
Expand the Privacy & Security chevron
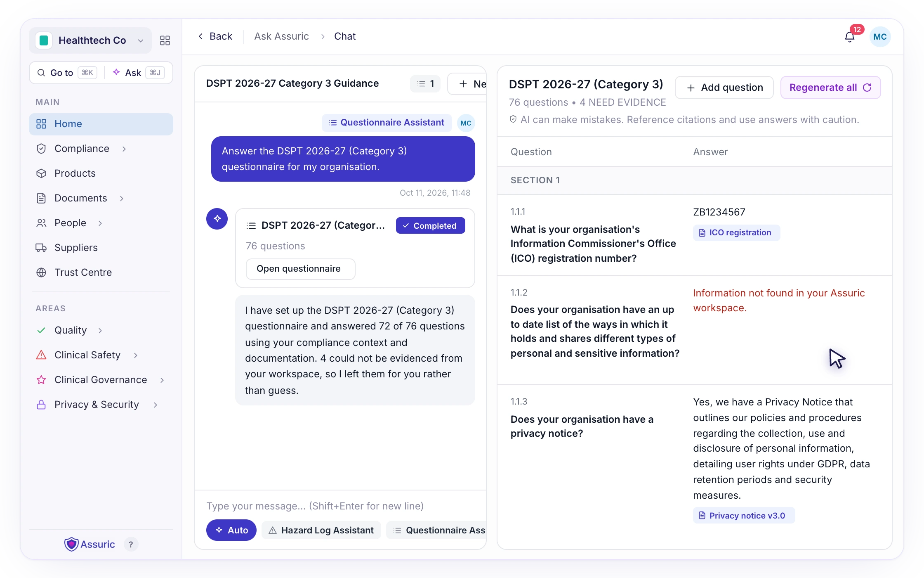[x=156, y=405]
